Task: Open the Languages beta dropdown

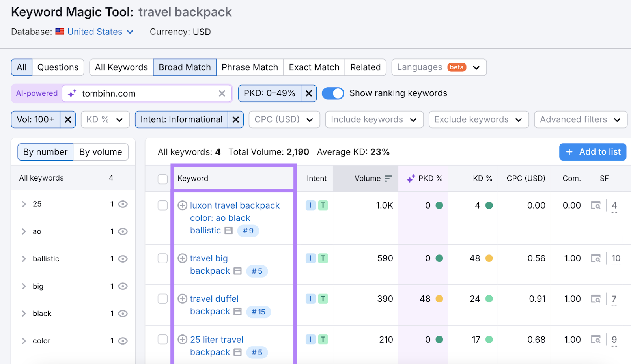Action: (x=438, y=67)
